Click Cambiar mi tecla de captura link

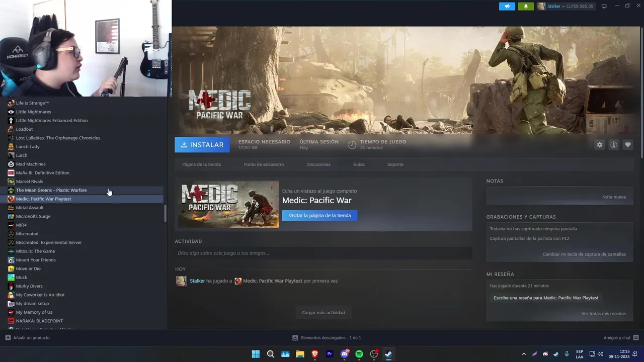point(584,254)
